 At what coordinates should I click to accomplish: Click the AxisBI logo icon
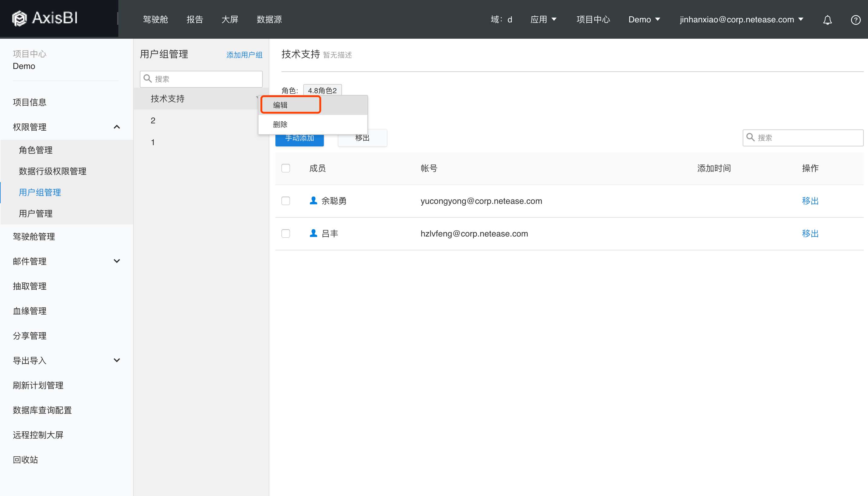pyautogui.click(x=19, y=18)
